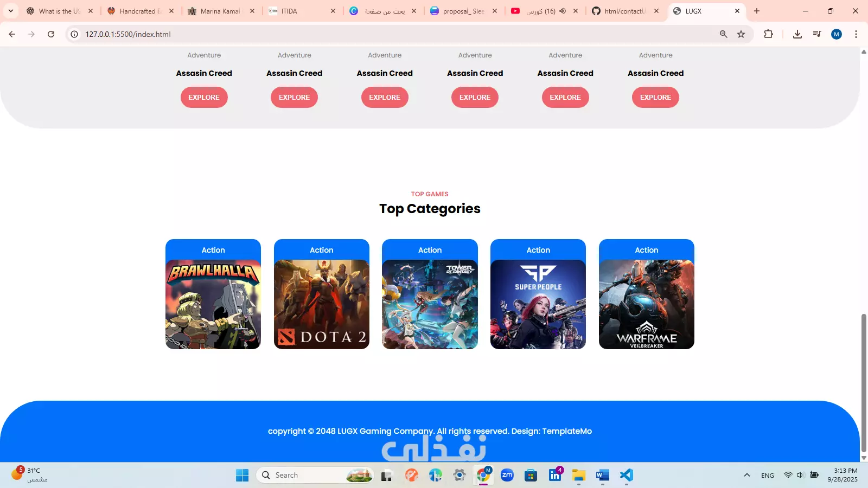Click the Action label above Dota 2
This screenshot has height=488, width=868.
322,250
